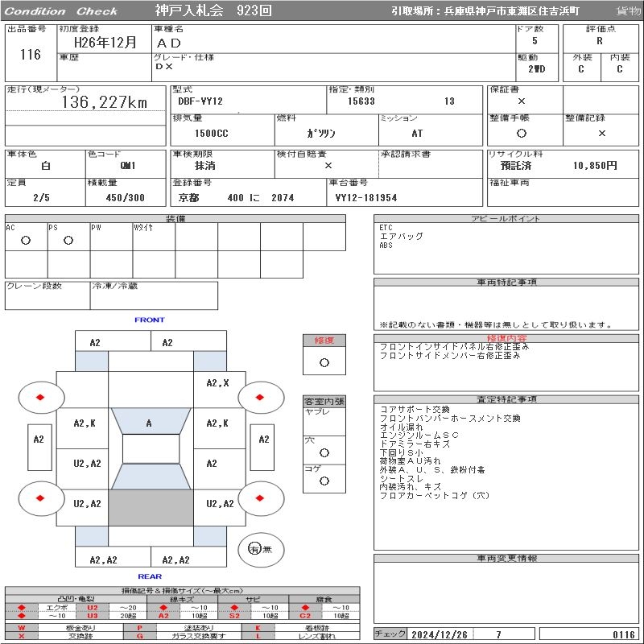Click the lot number 116

[30, 55]
